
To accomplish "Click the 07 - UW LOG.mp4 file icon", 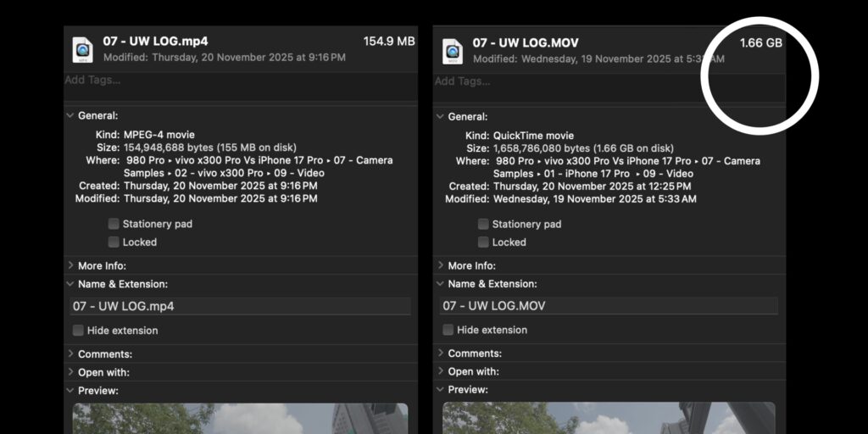I will pos(82,50).
